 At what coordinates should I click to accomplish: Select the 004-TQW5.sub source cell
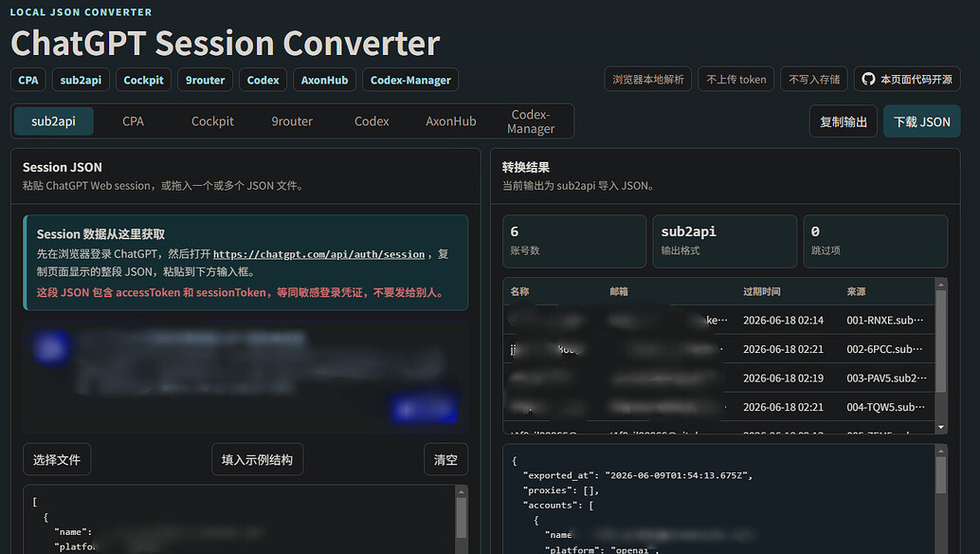[885, 407]
